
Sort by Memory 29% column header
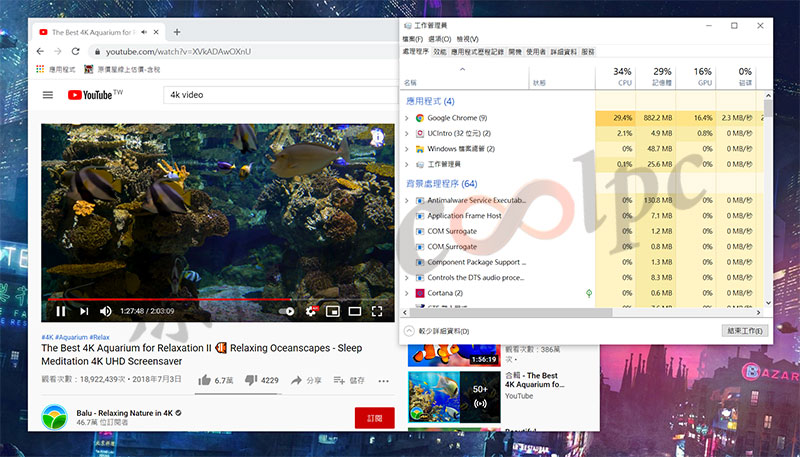point(656,77)
